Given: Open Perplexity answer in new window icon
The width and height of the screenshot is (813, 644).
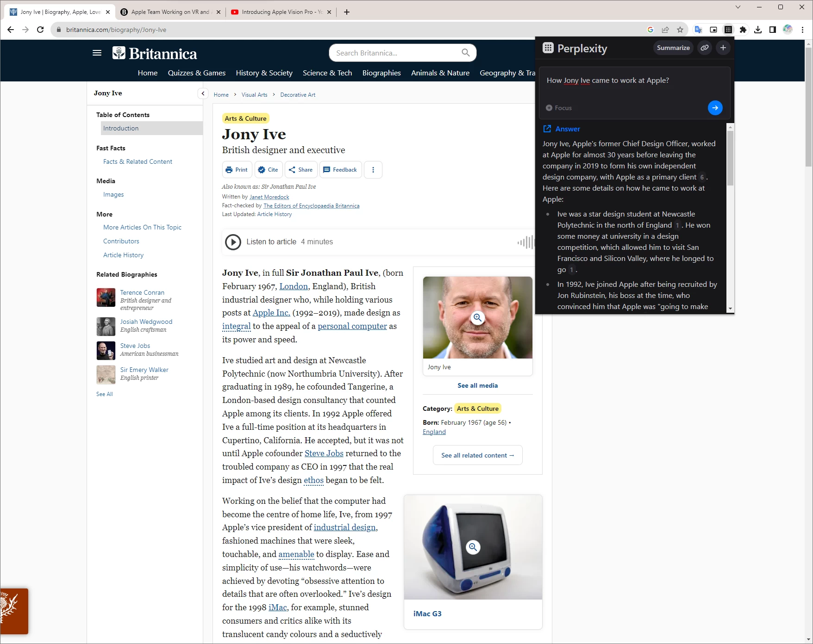Looking at the screenshot, I should pos(547,129).
